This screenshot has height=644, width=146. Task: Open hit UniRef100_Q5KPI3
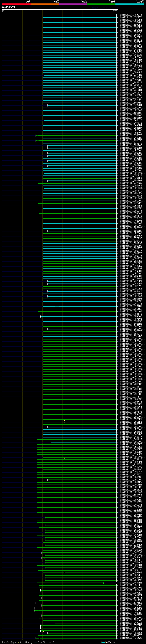(x=131, y=175)
